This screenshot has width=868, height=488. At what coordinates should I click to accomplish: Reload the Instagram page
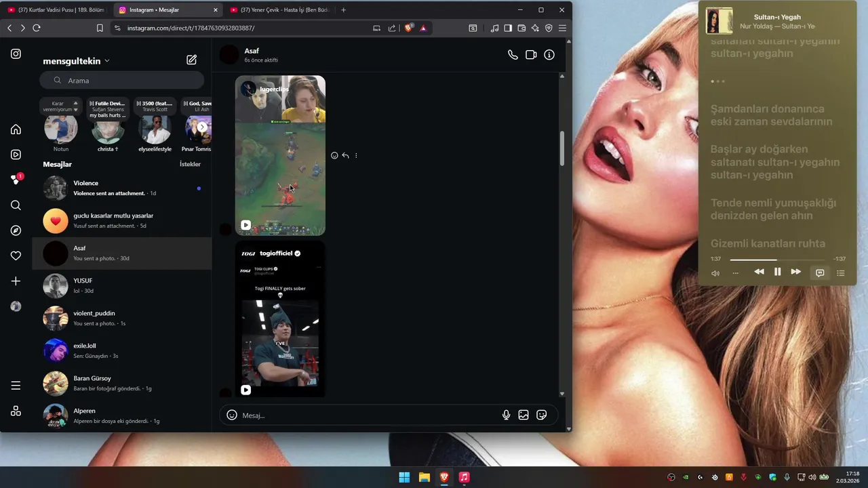(x=37, y=28)
